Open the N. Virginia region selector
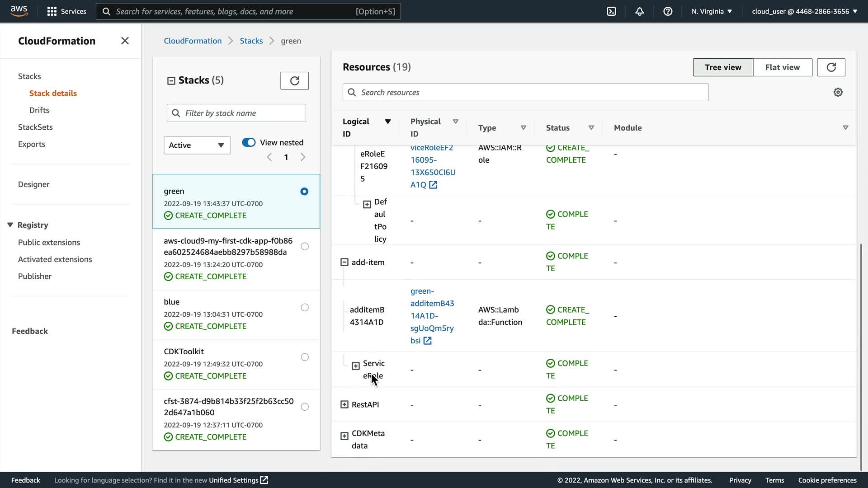 [x=711, y=11]
